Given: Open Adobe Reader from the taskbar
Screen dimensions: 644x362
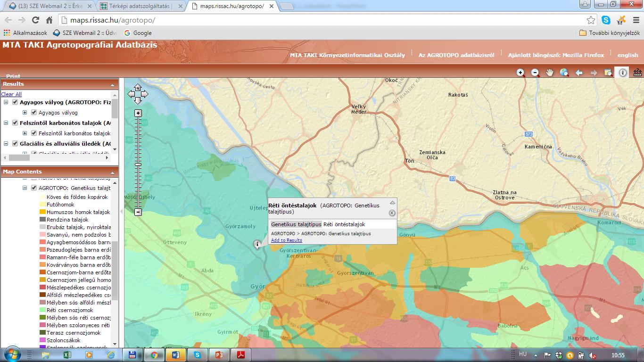Looking at the screenshot, I should click(x=241, y=354).
